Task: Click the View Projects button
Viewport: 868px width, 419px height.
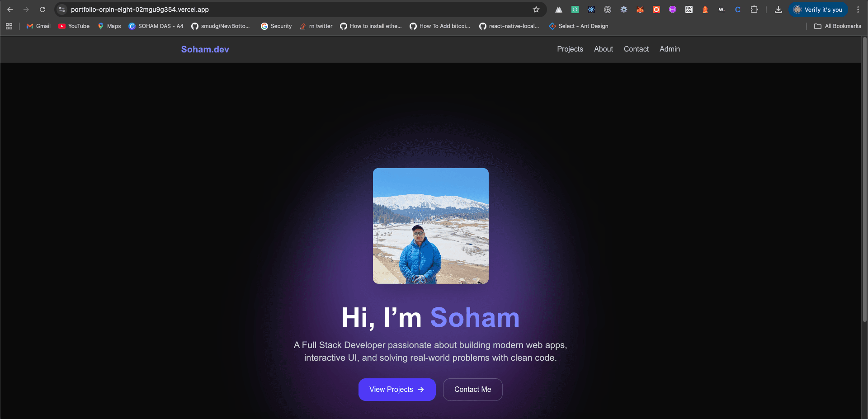Action: [x=397, y=390]
